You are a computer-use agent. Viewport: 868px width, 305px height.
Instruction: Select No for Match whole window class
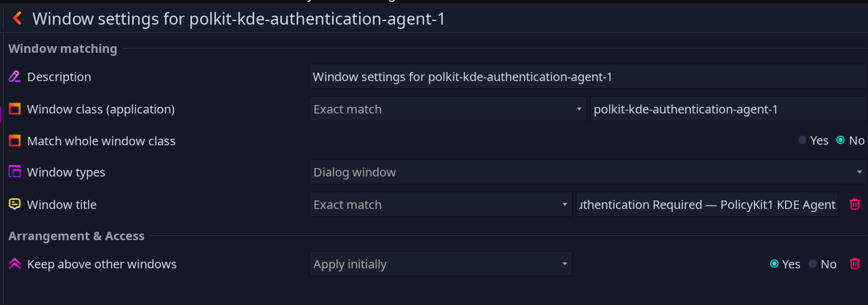point(851,140)
